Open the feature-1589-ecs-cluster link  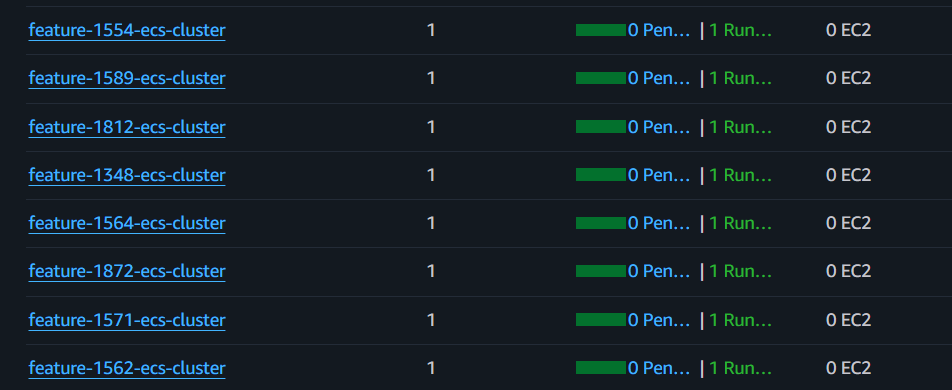pyautogui.click(x=127, y=78)
